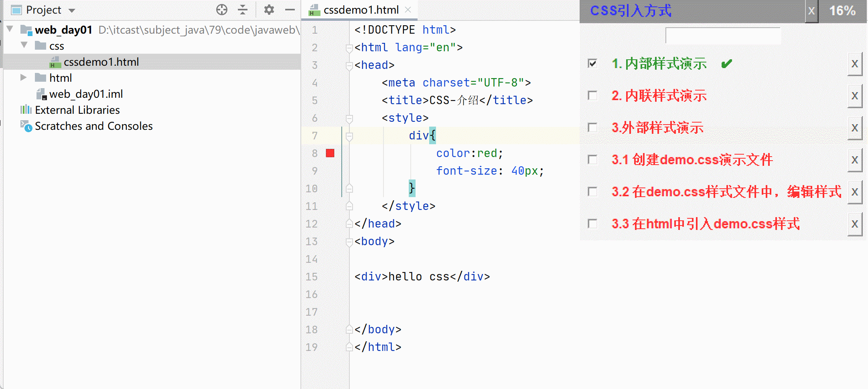Check task 3.2 编辑样式 checkbox
The image size is (868, 389).
coord(592,191)
